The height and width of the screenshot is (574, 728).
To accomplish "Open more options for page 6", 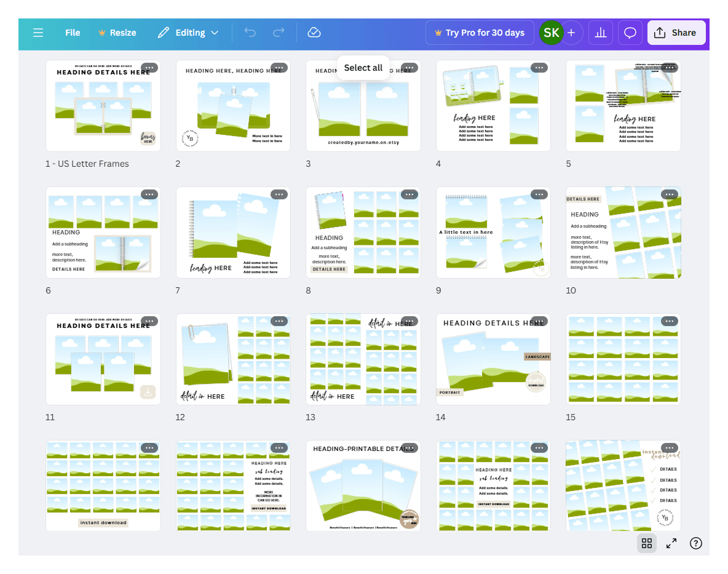I will pyautogui.click(x=149, y=194).
